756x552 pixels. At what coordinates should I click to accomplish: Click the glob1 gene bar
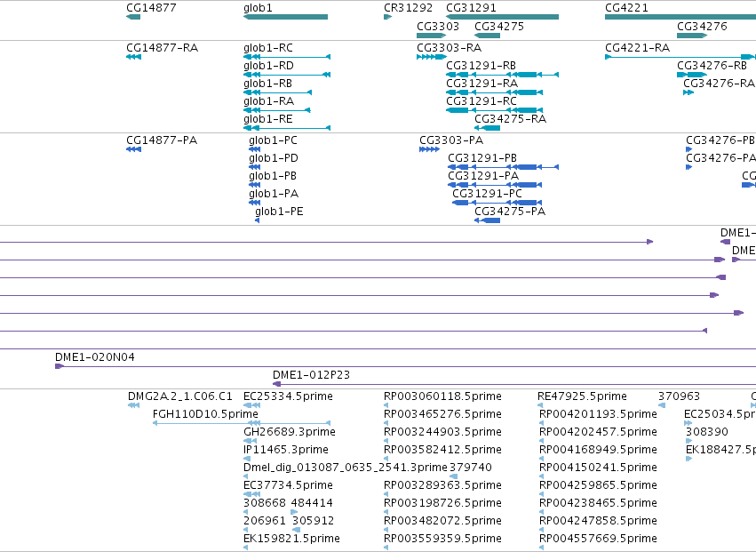[x=285, y=17]
